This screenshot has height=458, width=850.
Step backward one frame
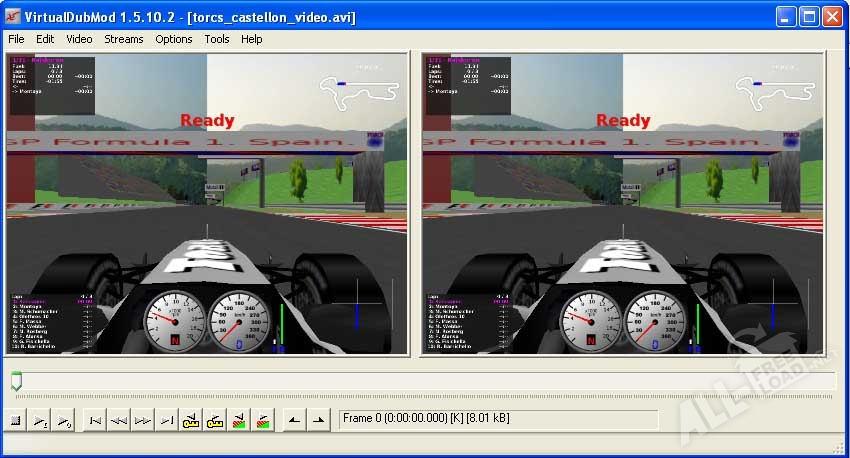coord(119,420)
